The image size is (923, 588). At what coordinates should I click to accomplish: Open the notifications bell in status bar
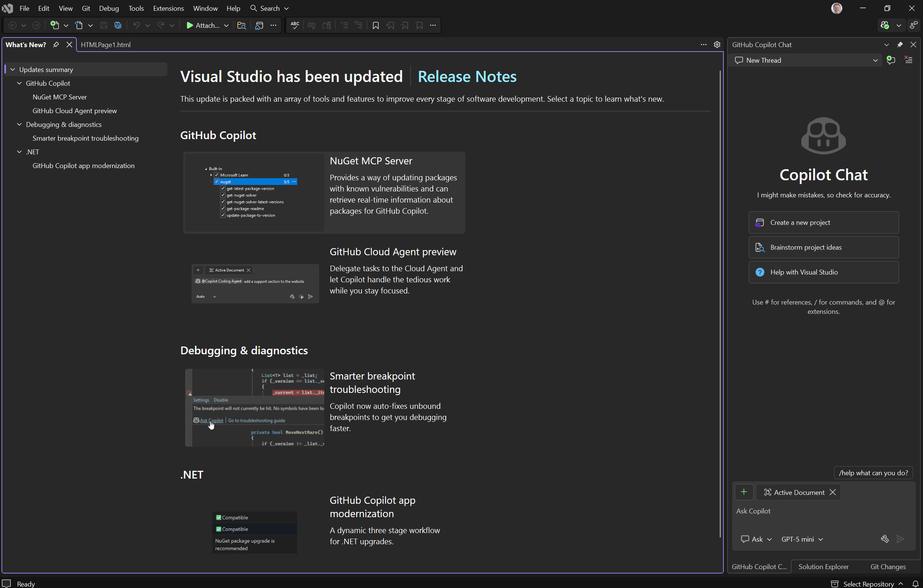(915, 584)
